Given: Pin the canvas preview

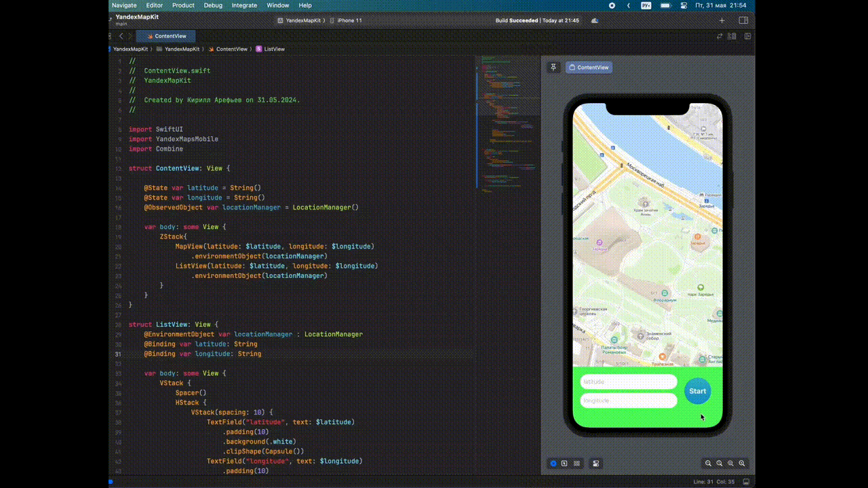Looking at the screenshot, I should [x=553, y=67].
